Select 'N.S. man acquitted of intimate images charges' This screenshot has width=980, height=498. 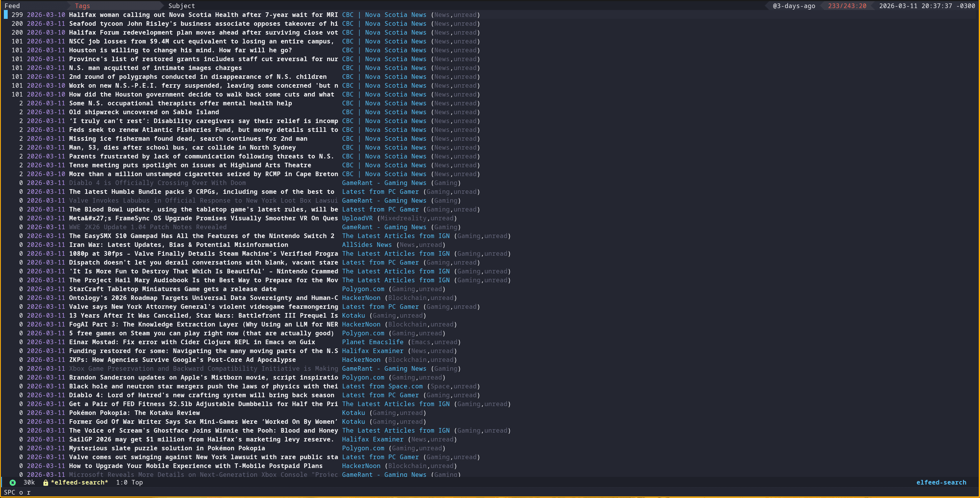pos(155,68)
